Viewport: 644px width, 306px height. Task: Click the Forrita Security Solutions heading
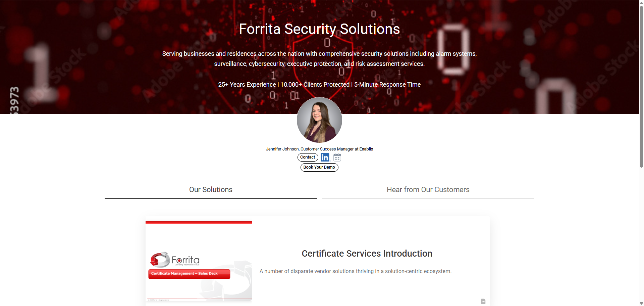(x=319, y=29)
